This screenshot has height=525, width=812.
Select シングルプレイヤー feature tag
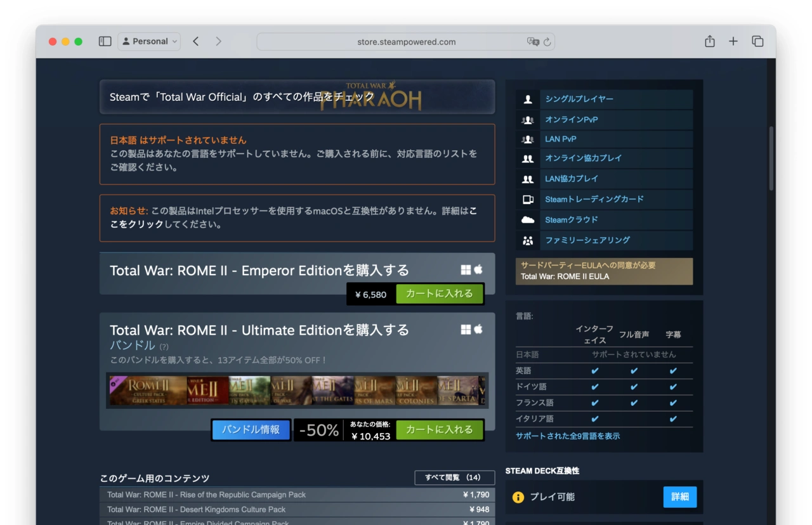(x=579, y=99)
